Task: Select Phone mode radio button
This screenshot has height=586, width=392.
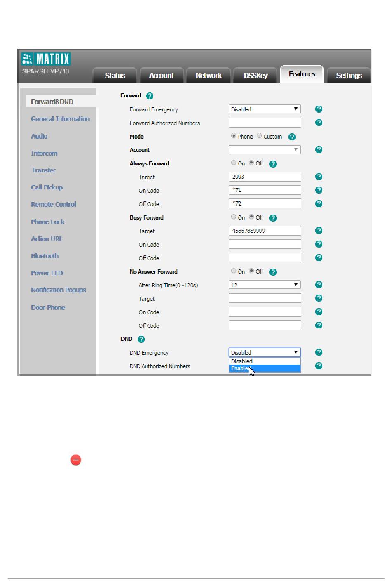Action: tap(234, 136)
